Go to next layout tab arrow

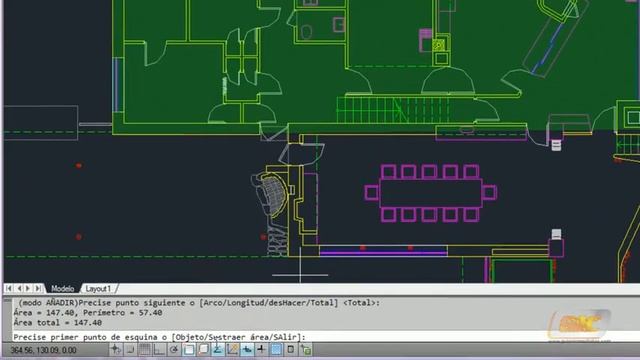click(x=28, y=289)
